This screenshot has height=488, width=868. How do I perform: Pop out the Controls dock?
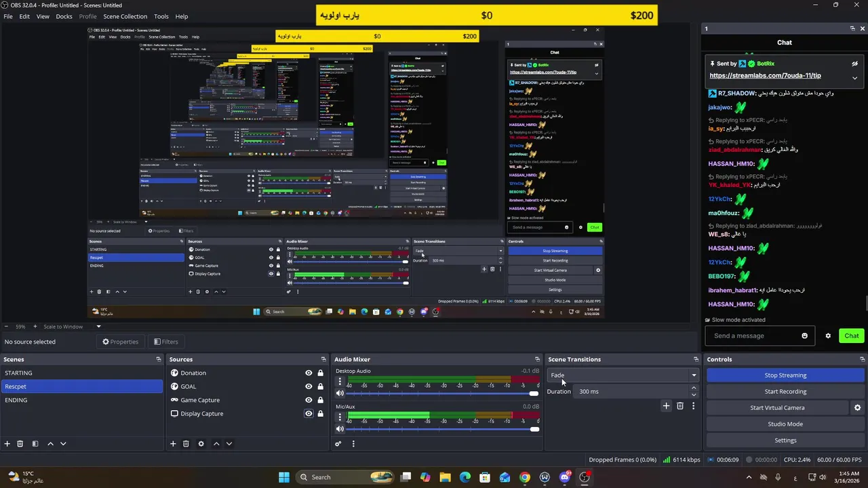863,359
